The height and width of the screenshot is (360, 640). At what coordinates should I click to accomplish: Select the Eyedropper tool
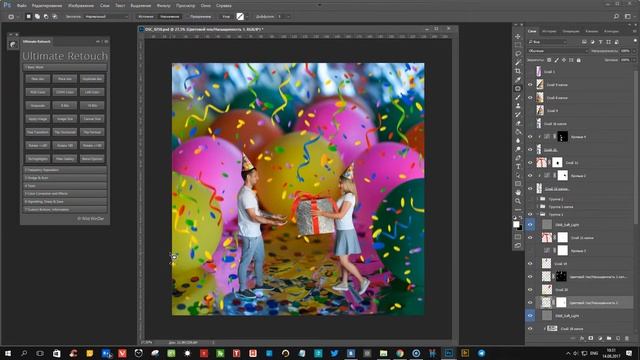tap(518, 80)
